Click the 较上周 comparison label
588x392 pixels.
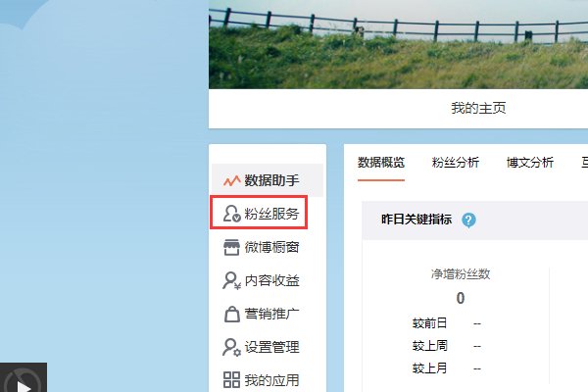[429, 346]
